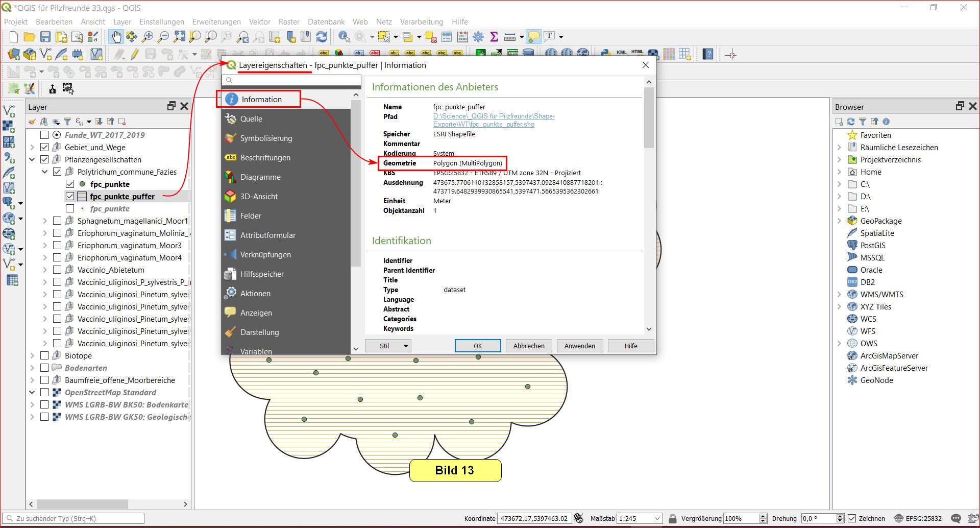Open the Beschriftungen labels page
The image size is (980, 528).
(x=265, y=158)
